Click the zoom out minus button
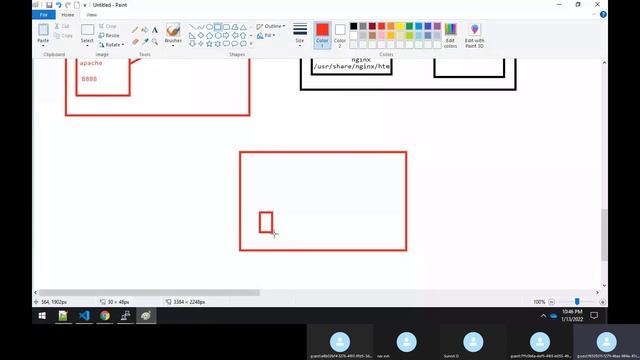 (x=551, y=302)
